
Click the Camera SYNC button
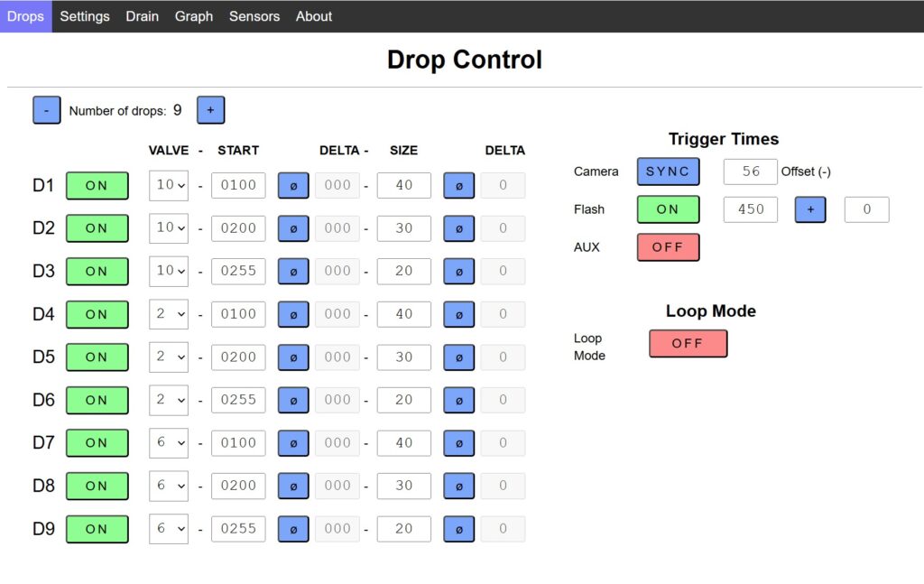click(668, 171)
